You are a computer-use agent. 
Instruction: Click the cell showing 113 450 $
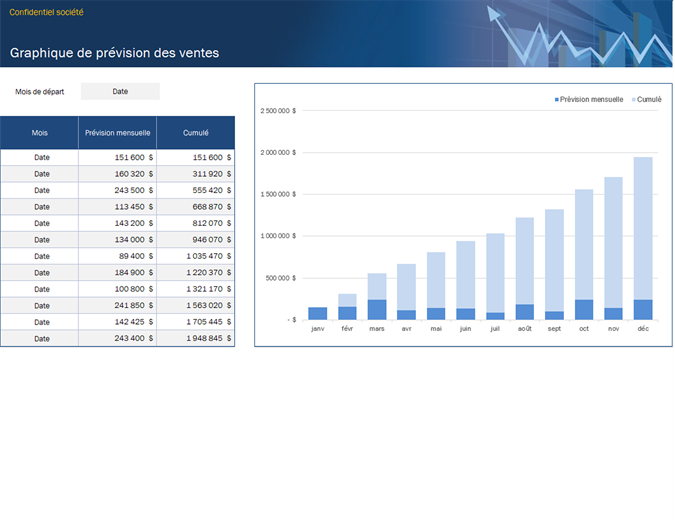point(118,207)
